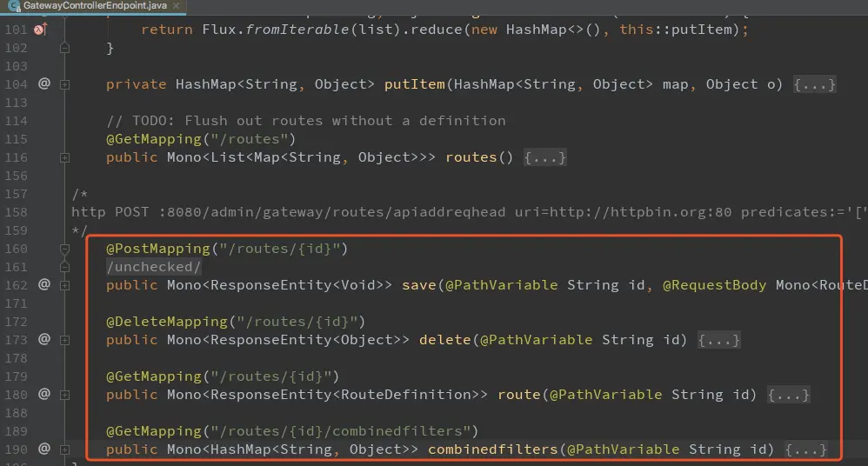Click the save method name
Image resolution: width=868 pixels, height=466 pixels.
point(419,285)
